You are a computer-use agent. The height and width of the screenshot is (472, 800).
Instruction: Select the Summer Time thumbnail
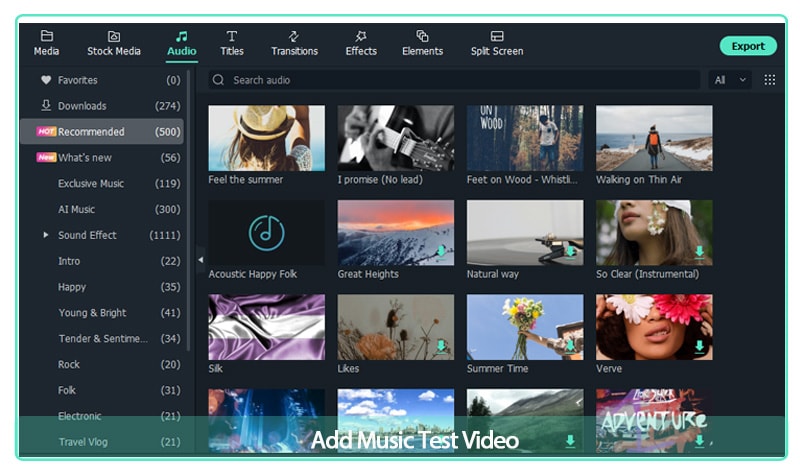click(525, 327)
